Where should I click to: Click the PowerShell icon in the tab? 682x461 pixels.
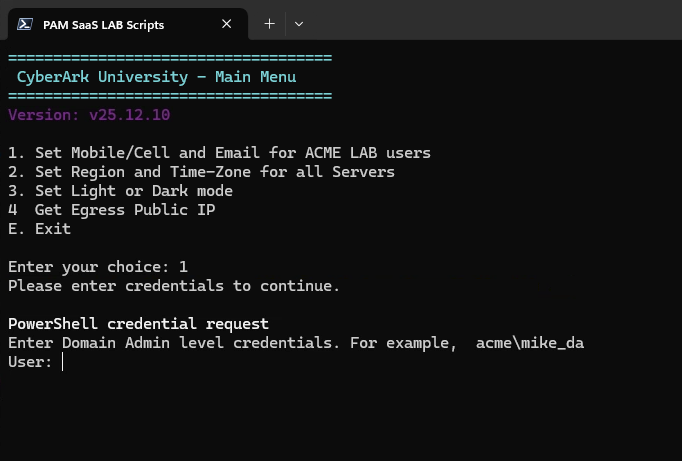[24, 24]
